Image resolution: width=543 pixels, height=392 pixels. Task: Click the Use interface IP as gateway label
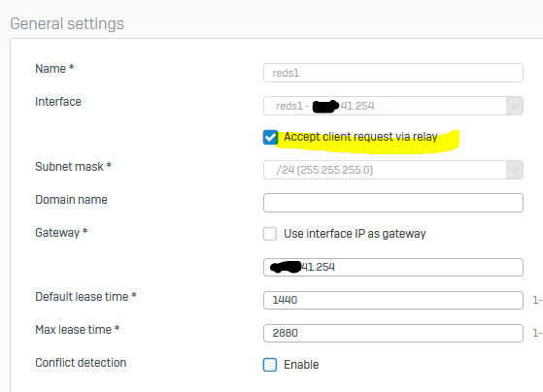click(355, 234)
